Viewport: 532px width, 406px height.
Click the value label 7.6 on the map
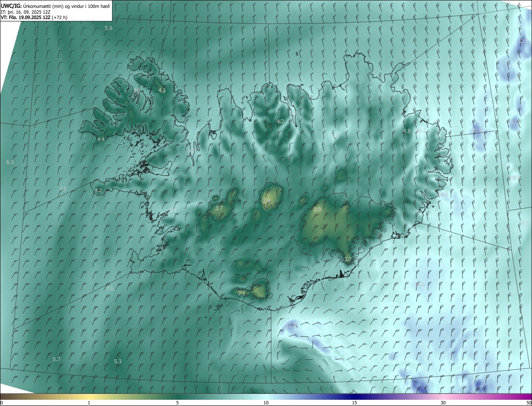click(x=109, y=289)
